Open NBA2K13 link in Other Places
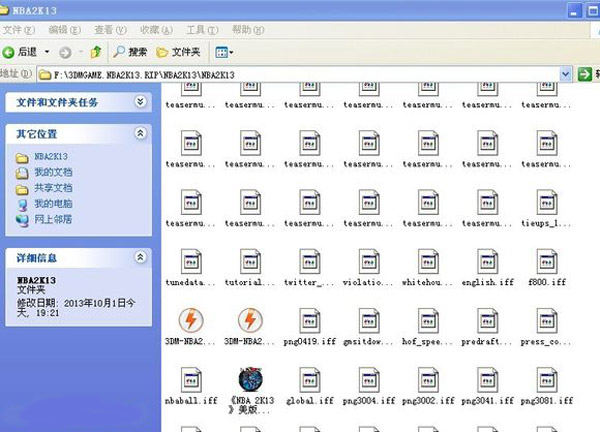 tap(51, 156)
